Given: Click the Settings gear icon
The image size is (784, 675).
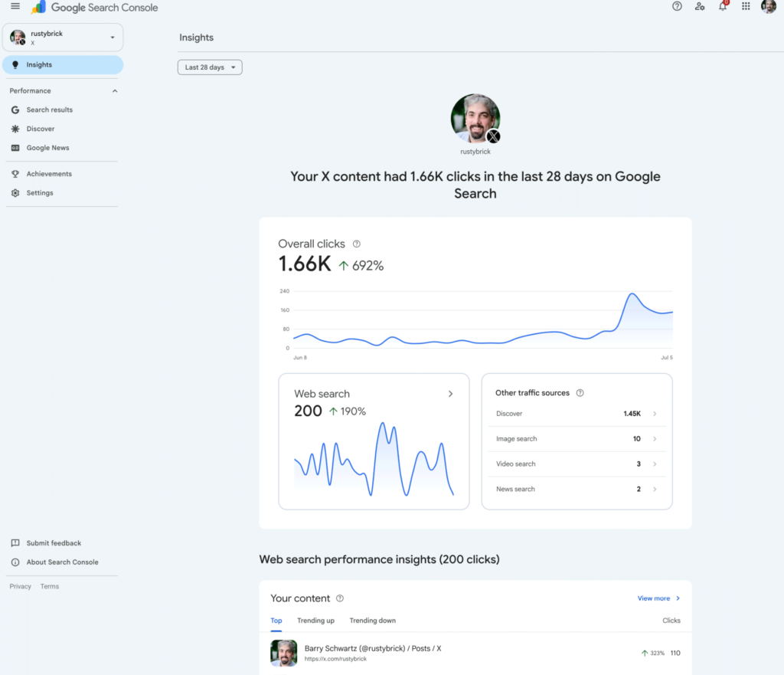Looking at the screenshot, I should coord(15,193).
